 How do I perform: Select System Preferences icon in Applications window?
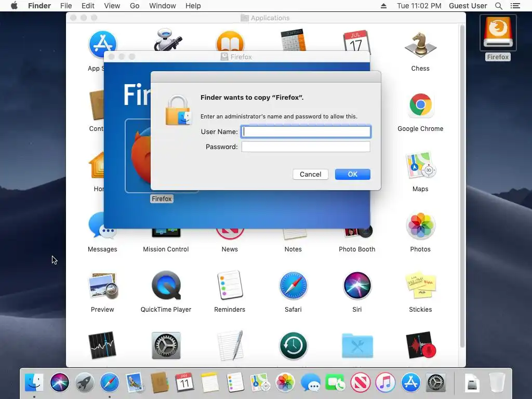(x=166, y=345)
